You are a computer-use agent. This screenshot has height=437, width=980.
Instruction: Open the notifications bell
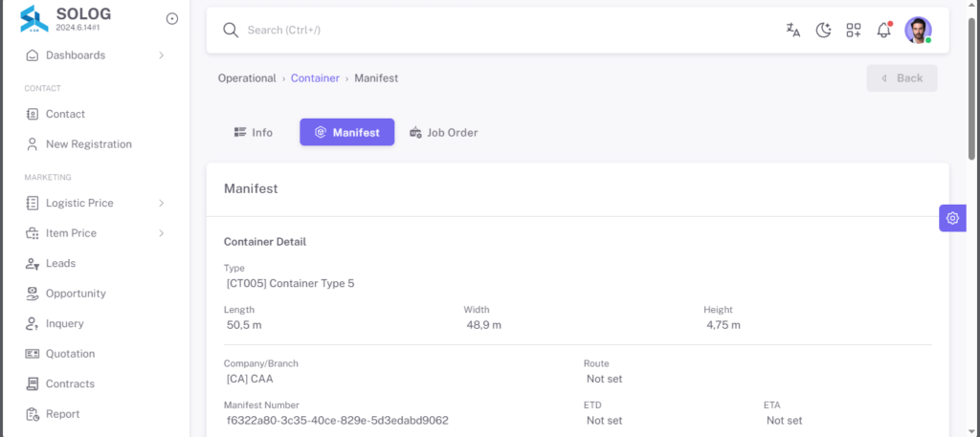883,30
